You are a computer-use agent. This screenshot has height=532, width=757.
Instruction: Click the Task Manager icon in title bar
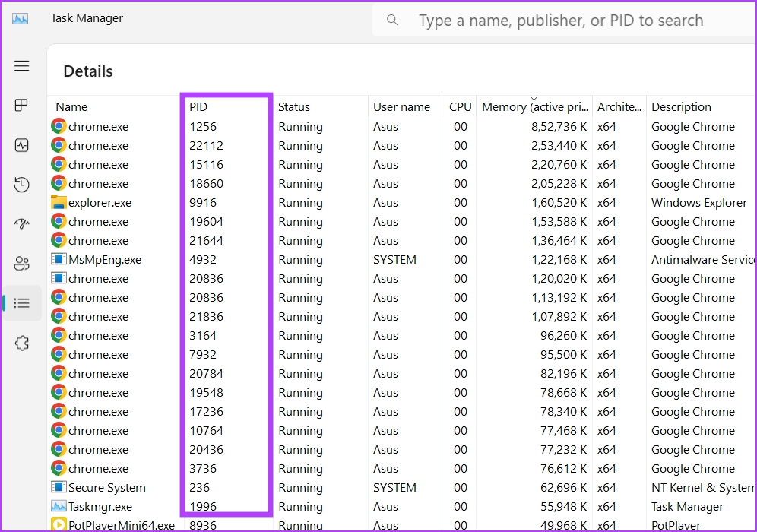pos(19,17)
